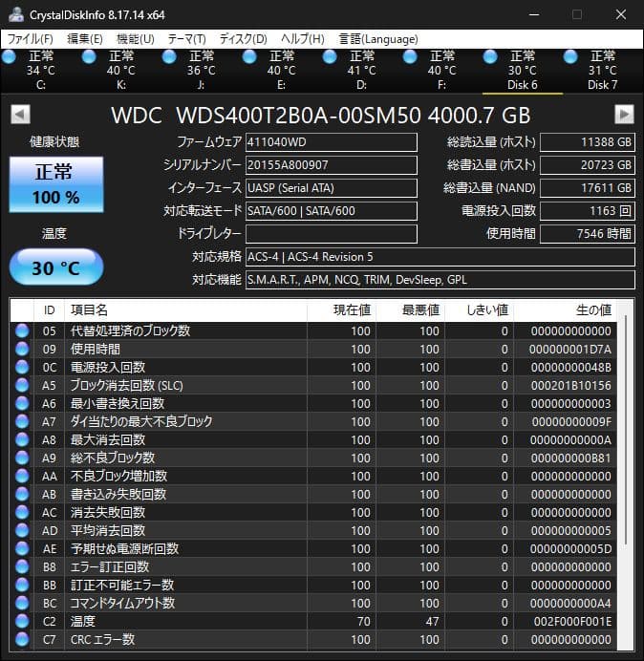This screenshot has height=661, width=644.
Task: Click status icon of row BC コマンドタイムアウト数
Action: coord(22,604)
